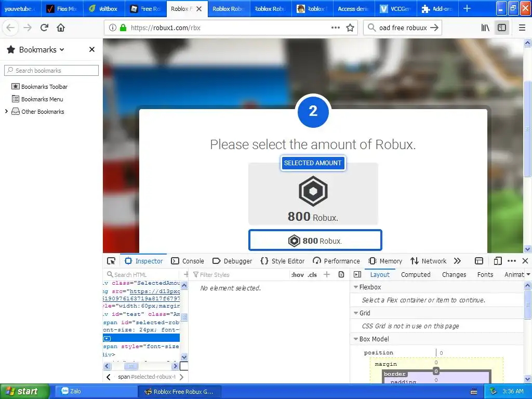
Task: Collapse the three-pane inspector toggle
Action: click(357, 274)
